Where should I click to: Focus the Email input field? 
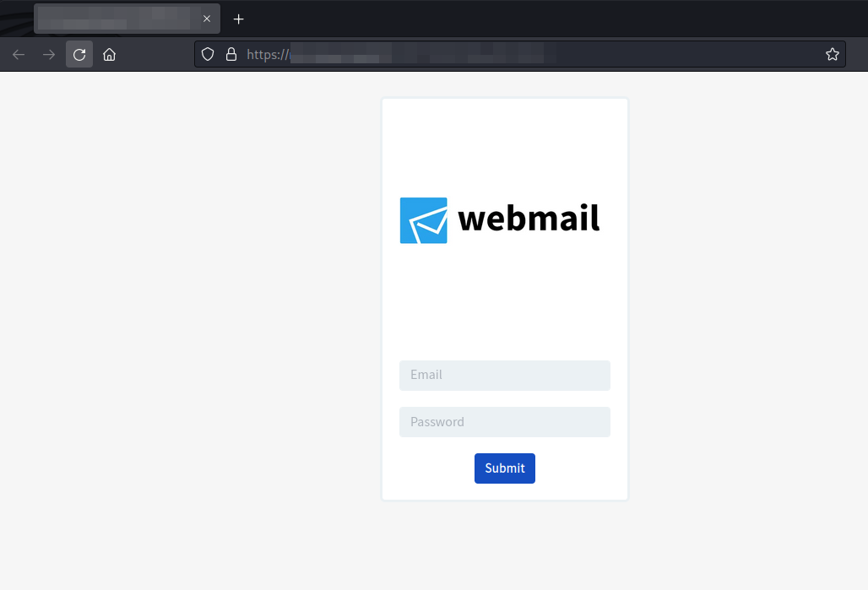coord(505,376)
